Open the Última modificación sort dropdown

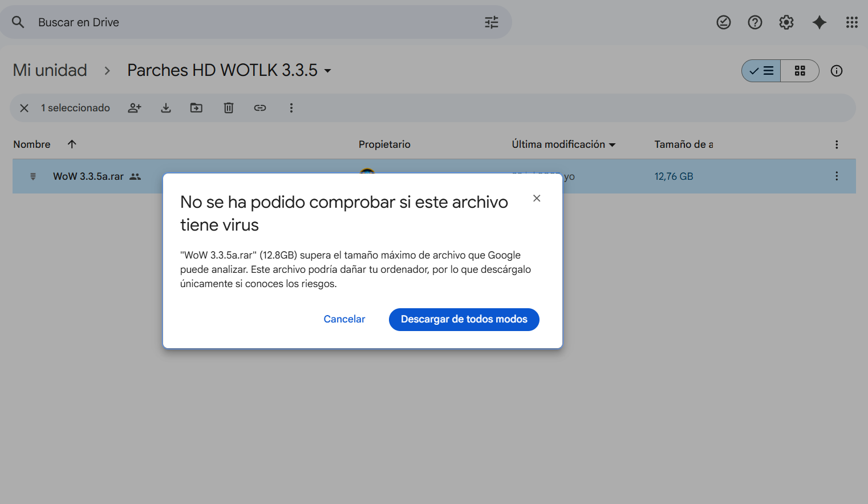613,144
